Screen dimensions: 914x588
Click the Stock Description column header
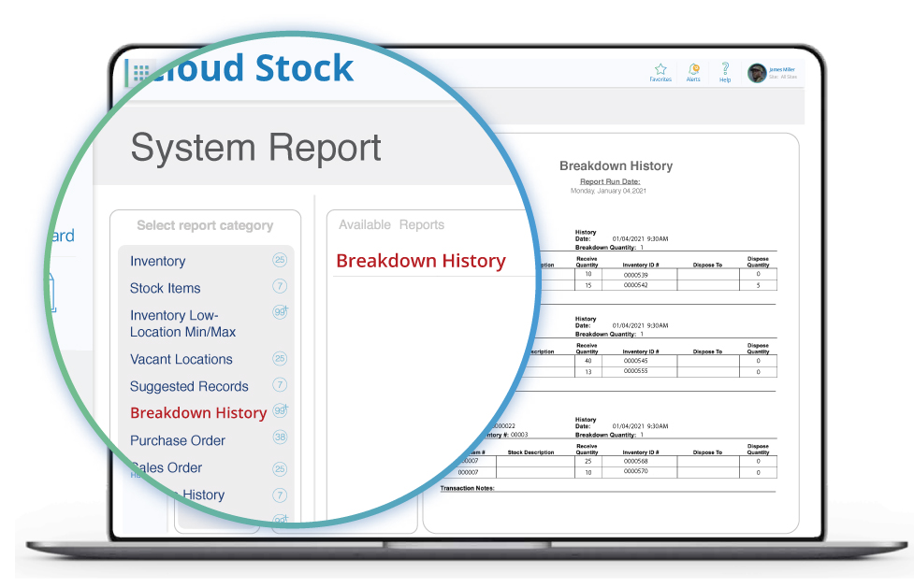[x=530, y=452]
